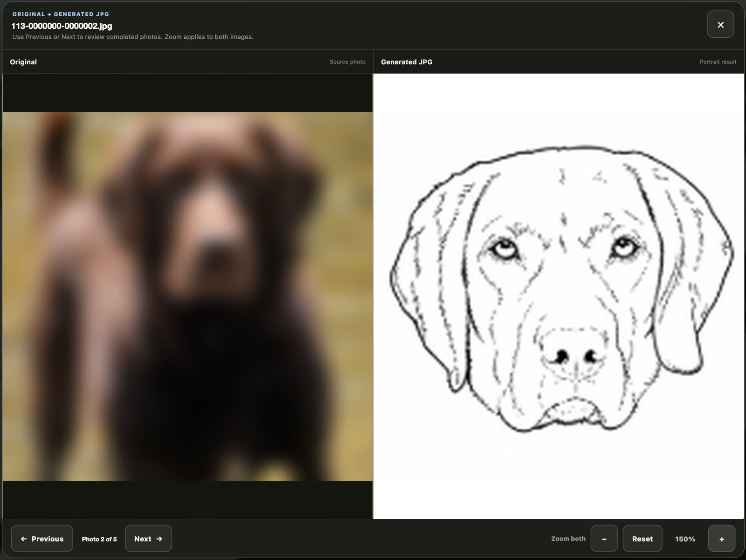Close the photo review dialog
This screenshot has width=746, height=560.
[x=720, y=24]
